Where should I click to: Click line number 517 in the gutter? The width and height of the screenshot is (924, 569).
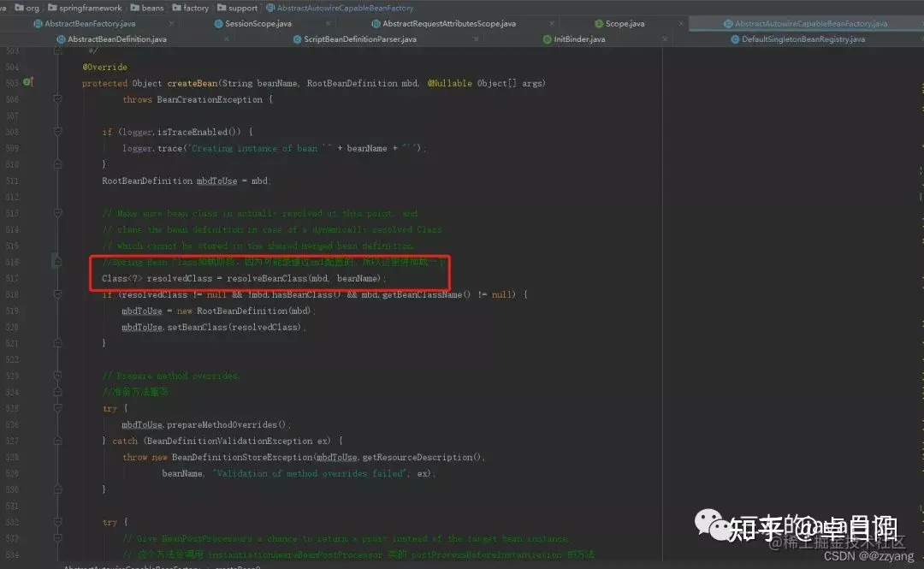click(x=12, y=278)
